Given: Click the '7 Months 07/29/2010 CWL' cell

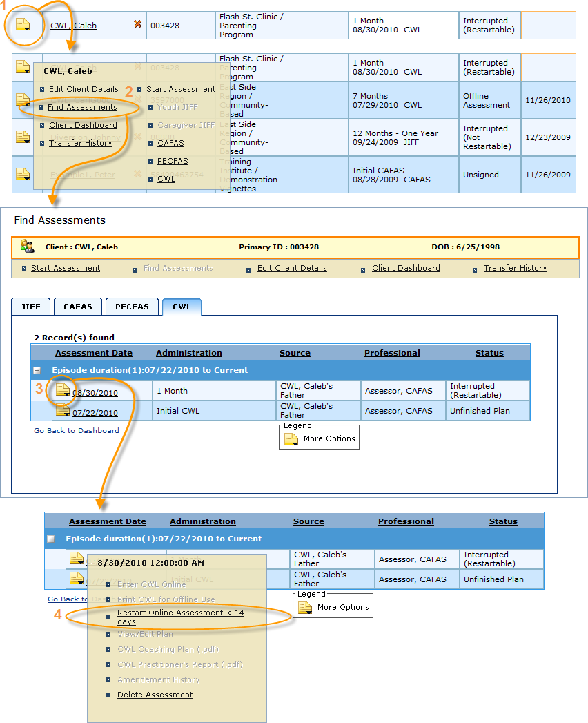Looking at the screenshot, I should pos(403,101).
